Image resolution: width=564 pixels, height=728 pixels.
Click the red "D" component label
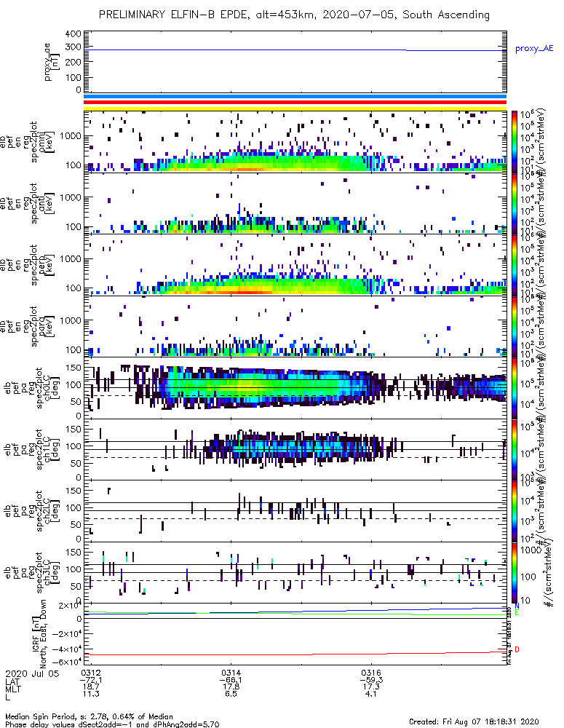click(517, 649)
